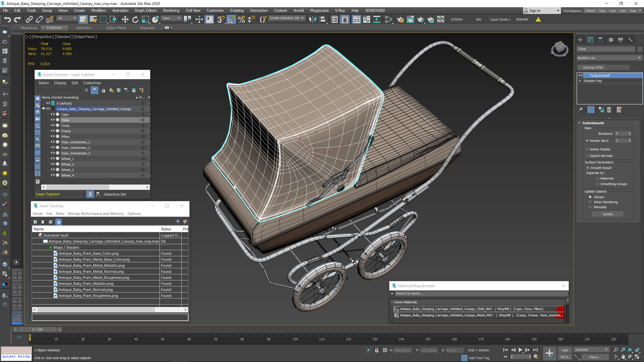644x362 pixels.
Task: Open the Sign In dropdown
Action: click(542, 11)
